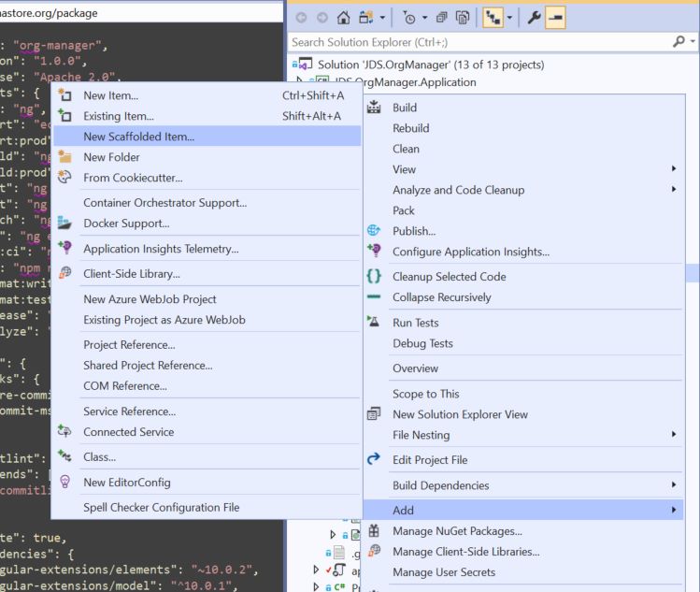Choose Service Reference...
The width and height of the screenshot is (700, 592).
[207, 412]
